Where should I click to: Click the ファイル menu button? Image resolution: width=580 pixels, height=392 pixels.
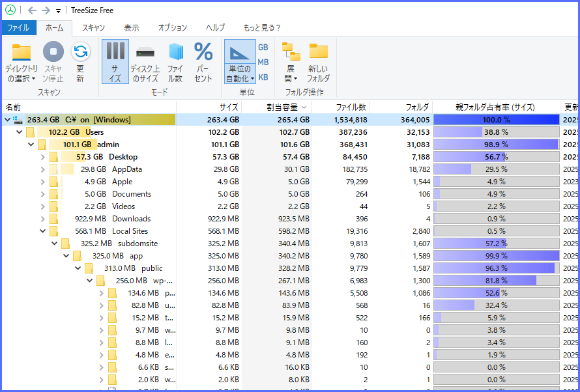click(x=18, y=27)
